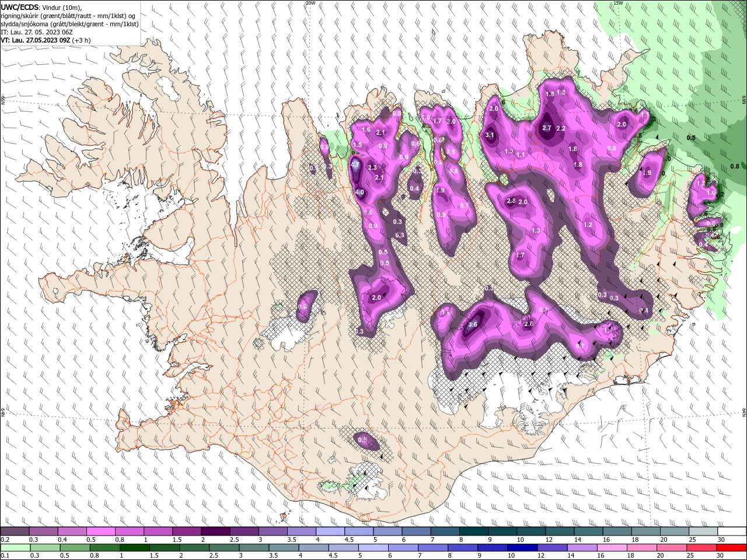Select the snow-scale swatch between 1.5 and 2
Screen dimensions: 747x560
point(186,531)
